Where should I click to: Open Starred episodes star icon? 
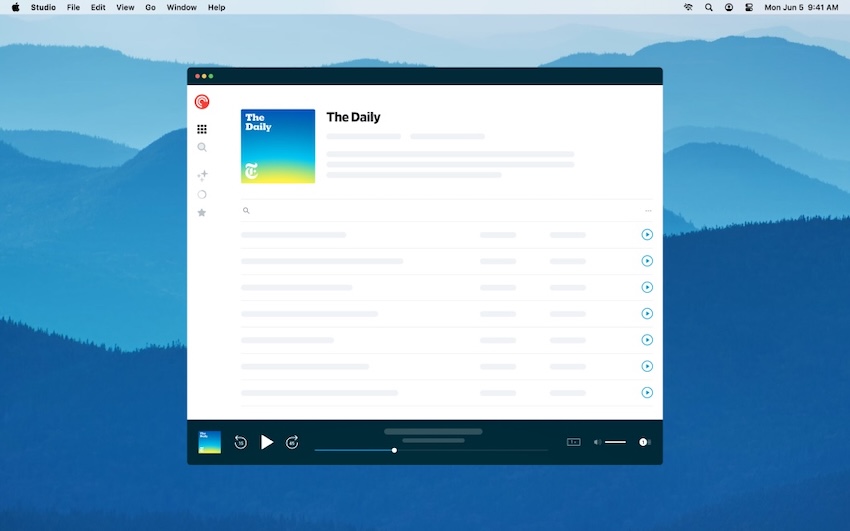pyautogui.click(x=202, y=213)
